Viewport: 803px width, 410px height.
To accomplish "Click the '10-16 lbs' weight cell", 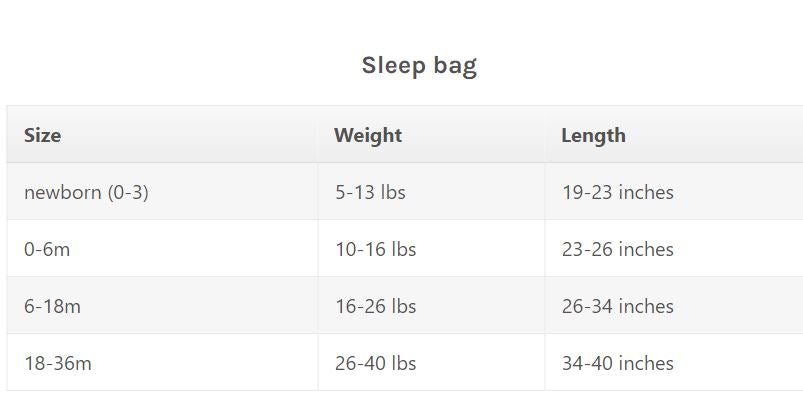I will (375, 249).
